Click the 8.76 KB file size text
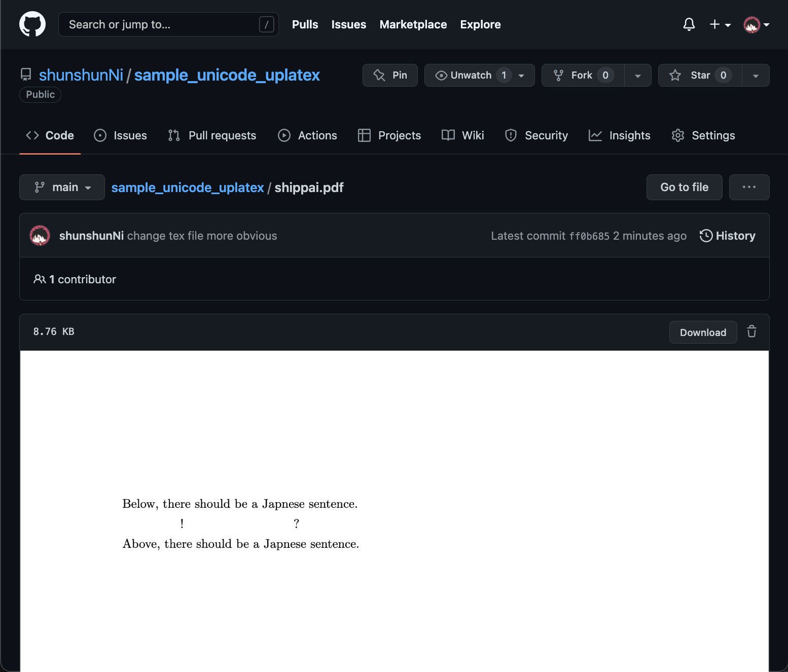The width and height of the screenshot is (788, 672). (x=54, y=331)
